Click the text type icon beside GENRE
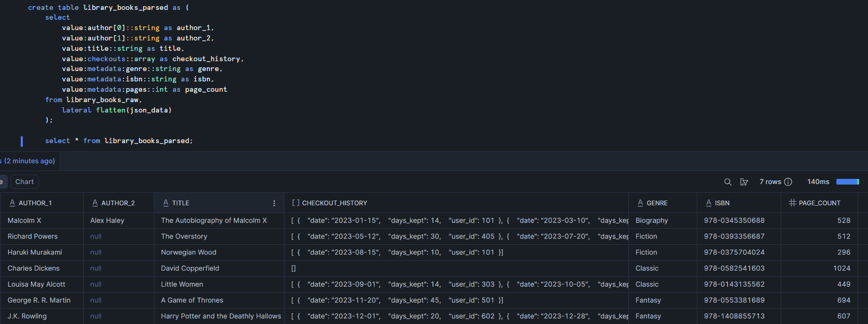The image size is (868, 324). [x=640, y=203]
